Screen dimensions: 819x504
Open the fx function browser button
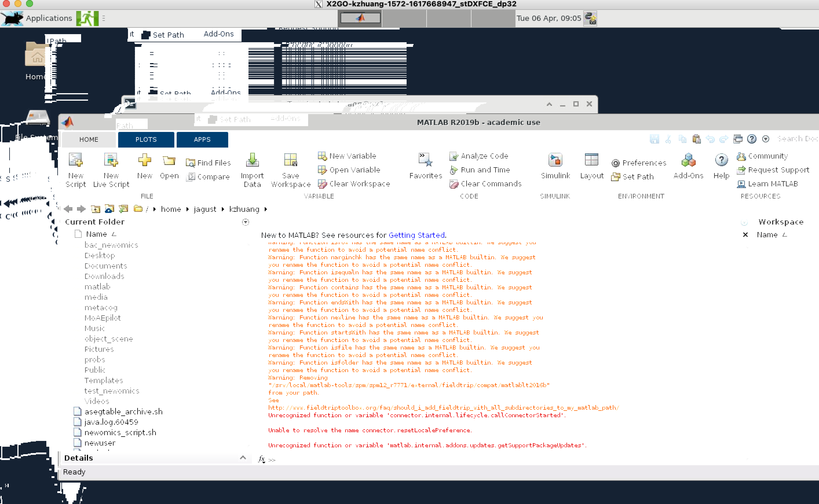(x=262, y=459)
